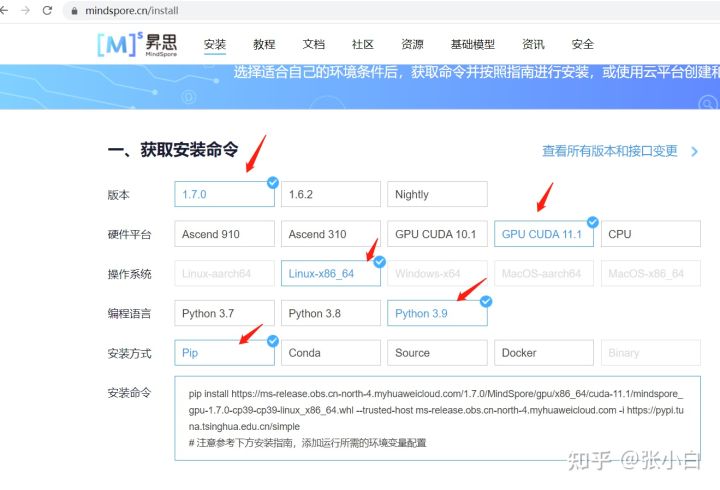The height and width of the screenshot is (490, 720).
Task: Select the Nightly version
Action: pyautogui.click(x=437, y=194)
